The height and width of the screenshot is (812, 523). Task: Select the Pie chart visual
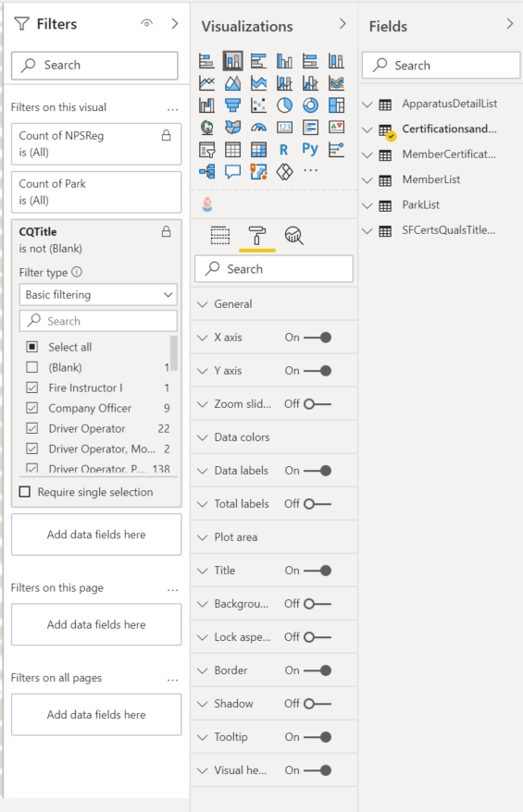pos(284,105)
